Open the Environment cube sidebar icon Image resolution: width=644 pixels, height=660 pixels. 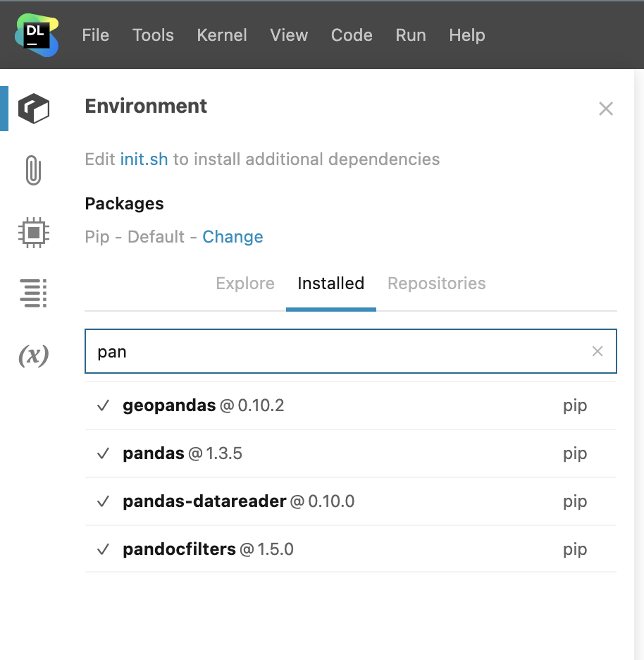33,109
